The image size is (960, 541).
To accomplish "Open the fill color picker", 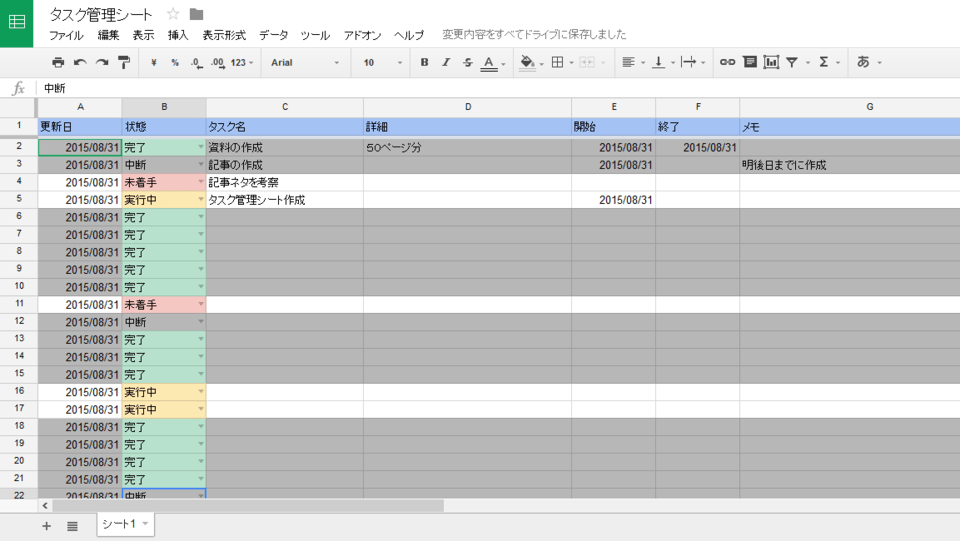I will [528, 63].
